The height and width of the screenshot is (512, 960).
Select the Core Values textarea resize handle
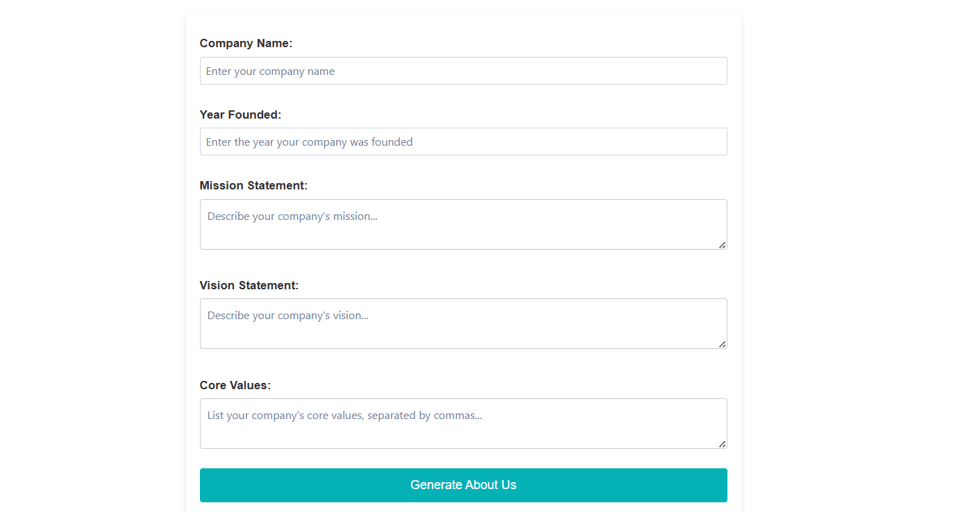[x=722, y=444]
